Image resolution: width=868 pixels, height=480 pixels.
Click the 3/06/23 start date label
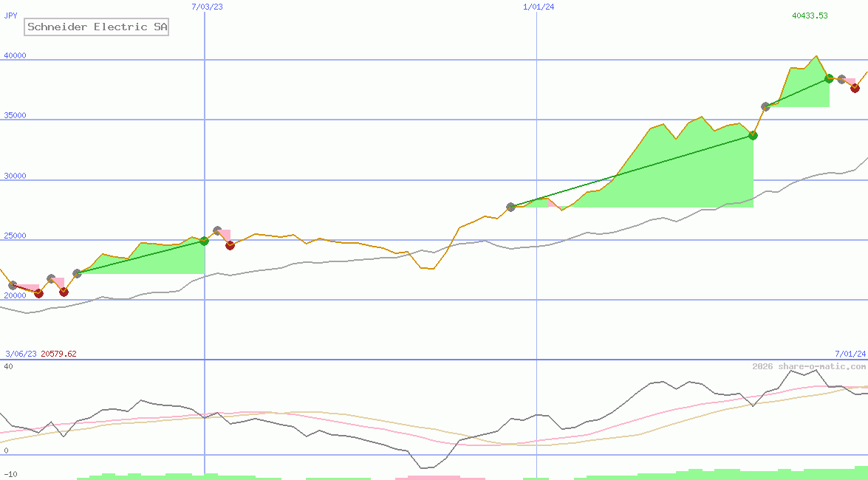[x=21, y=354]
